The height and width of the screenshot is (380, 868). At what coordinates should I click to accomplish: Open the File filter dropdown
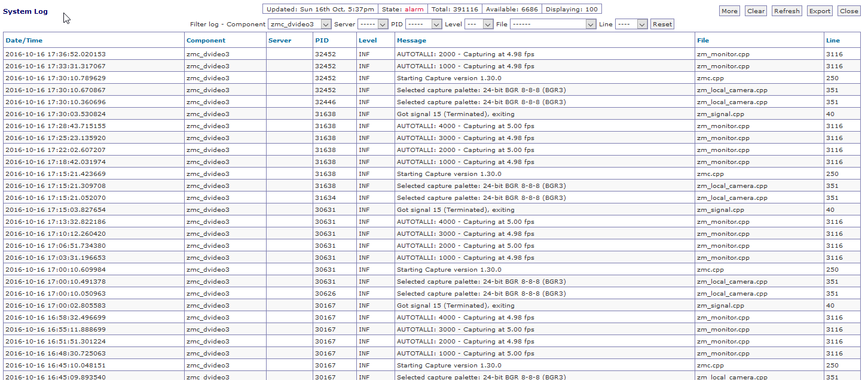click(x=553, y=24)
